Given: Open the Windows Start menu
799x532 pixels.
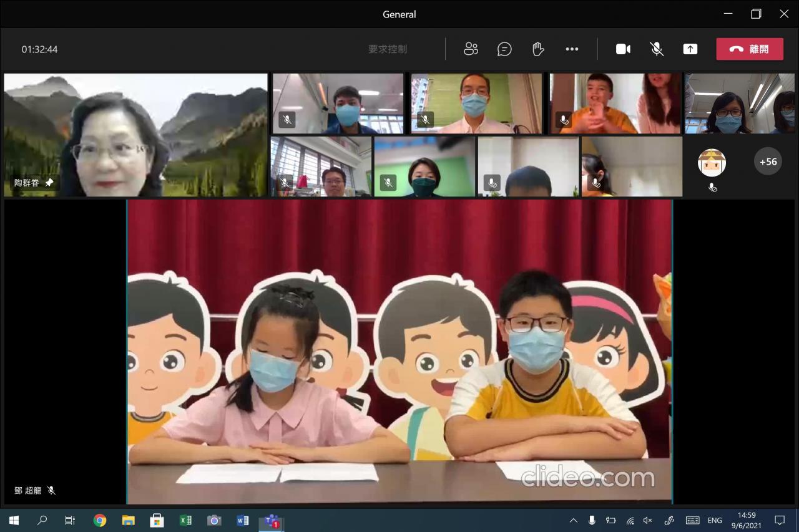Looking at the screenshot, I should click(14, 521).
